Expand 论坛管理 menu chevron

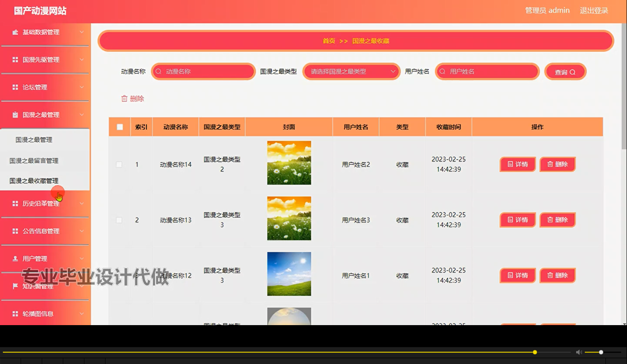click(x=81, y=87)
